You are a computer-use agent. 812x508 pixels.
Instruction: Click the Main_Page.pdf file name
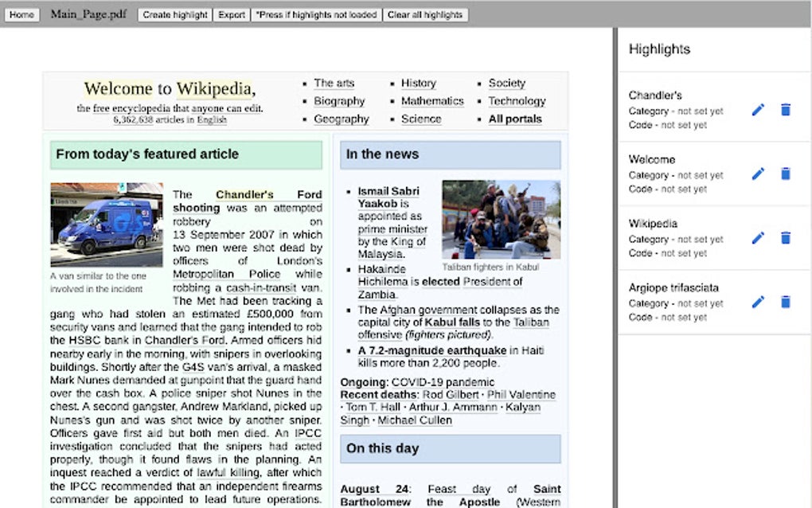[88, 14]
